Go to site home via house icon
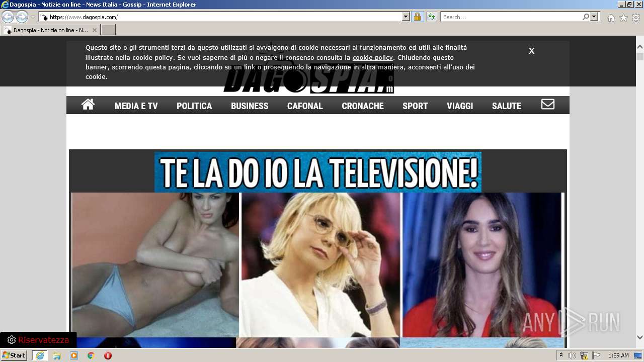Viewport: 644px width, 362px height. [88, 105]
